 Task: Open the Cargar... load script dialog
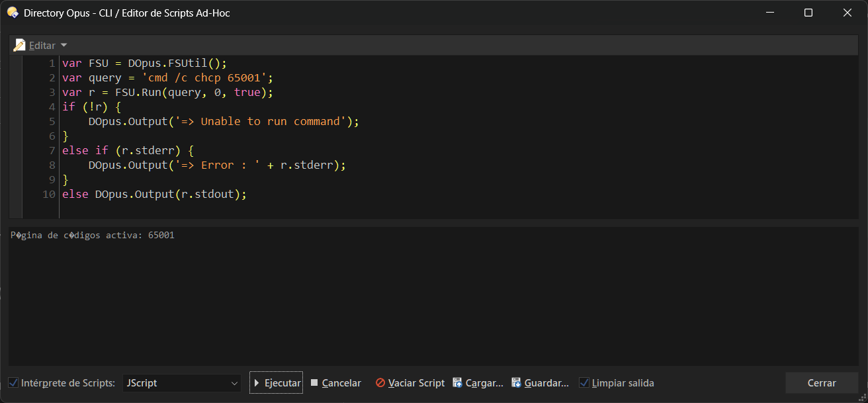coord(478,382)
